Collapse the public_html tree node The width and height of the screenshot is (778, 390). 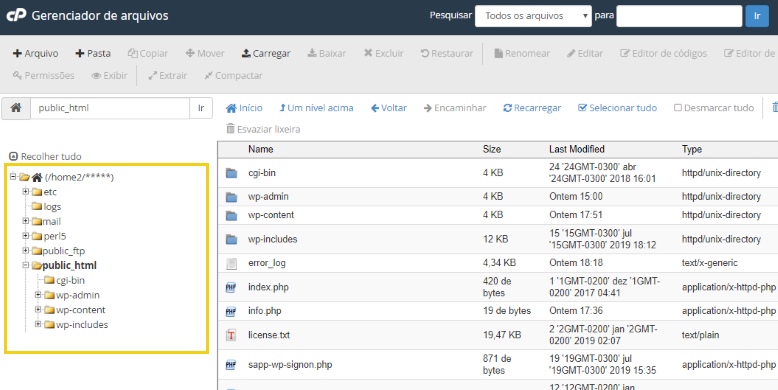coord(26,265)
